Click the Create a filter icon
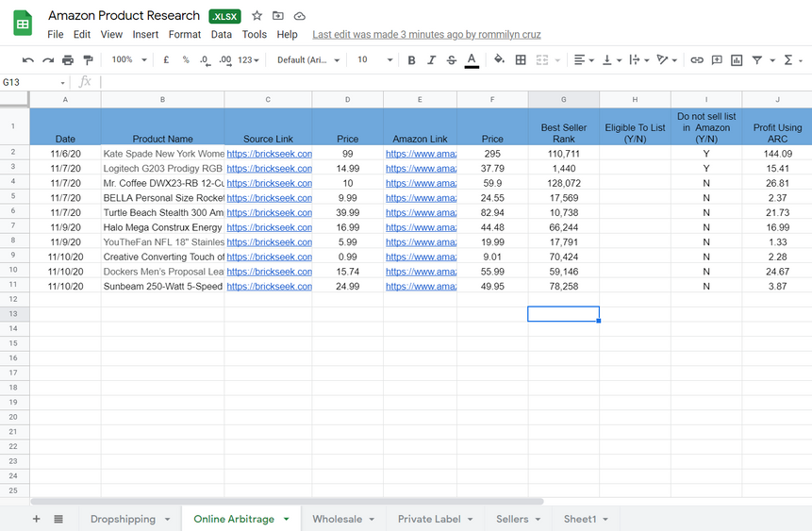Image resolution: width=812 pixels, height=531 pixels. click(x=756, y=60)
